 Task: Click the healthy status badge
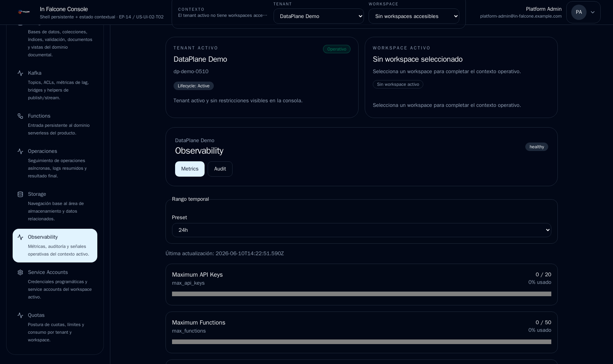(x=537, y=147)
